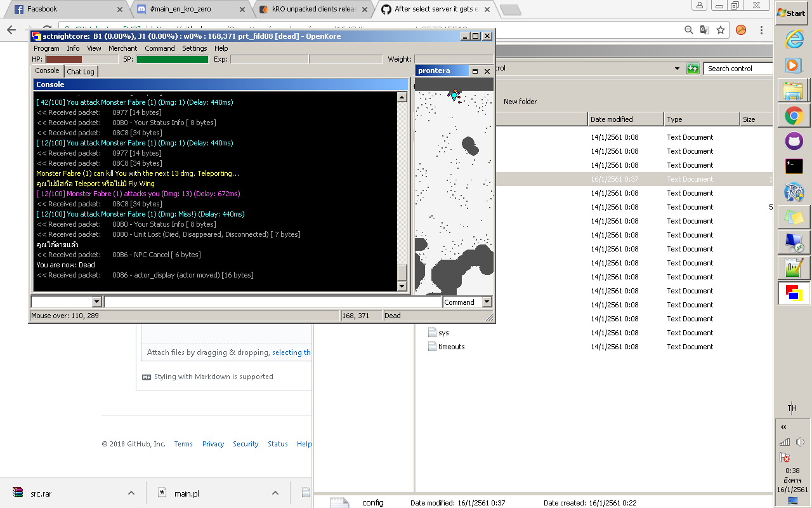Open GitHub Desktop from the sidebar icons
Screen dimensions: 812x508
(794, 141)
